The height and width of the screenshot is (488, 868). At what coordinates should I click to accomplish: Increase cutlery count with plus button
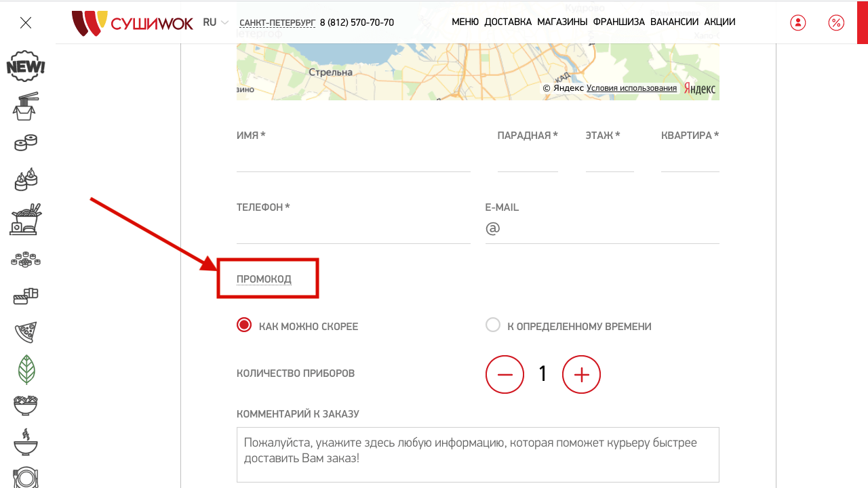point(581,374)
